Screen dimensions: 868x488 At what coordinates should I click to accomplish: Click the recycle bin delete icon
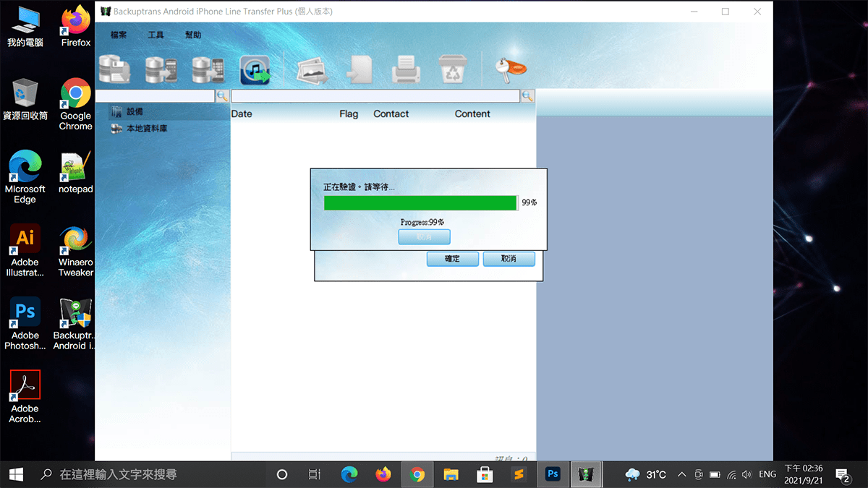pyautogui.click(x=453, y=70)
